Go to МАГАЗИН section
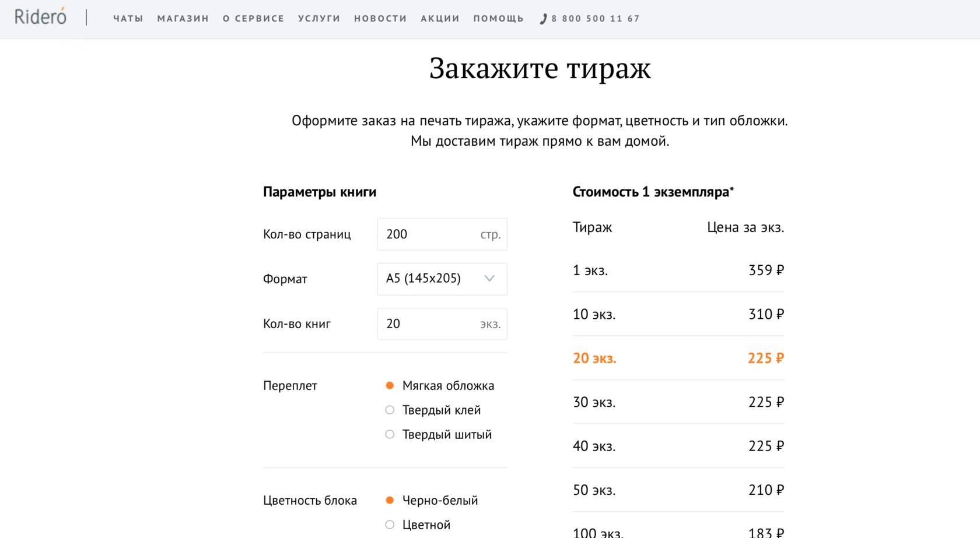Viewport: 980px width, 538px height. pos(183,19)
